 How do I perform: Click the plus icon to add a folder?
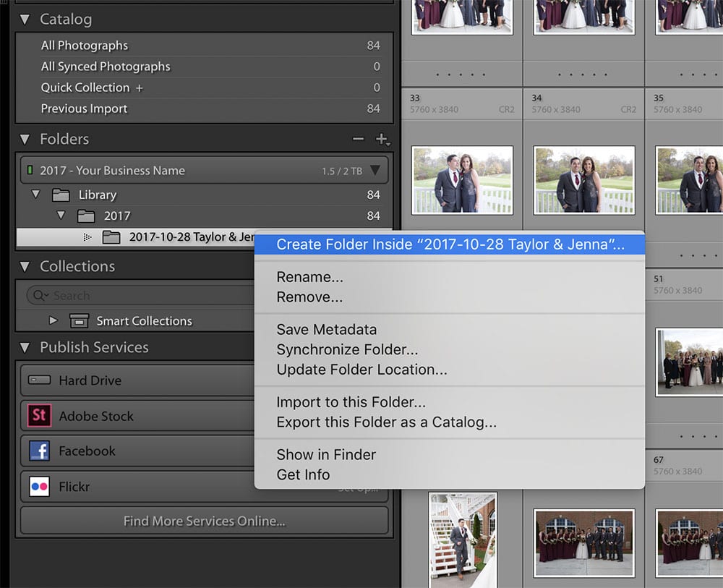coord(381,139)
